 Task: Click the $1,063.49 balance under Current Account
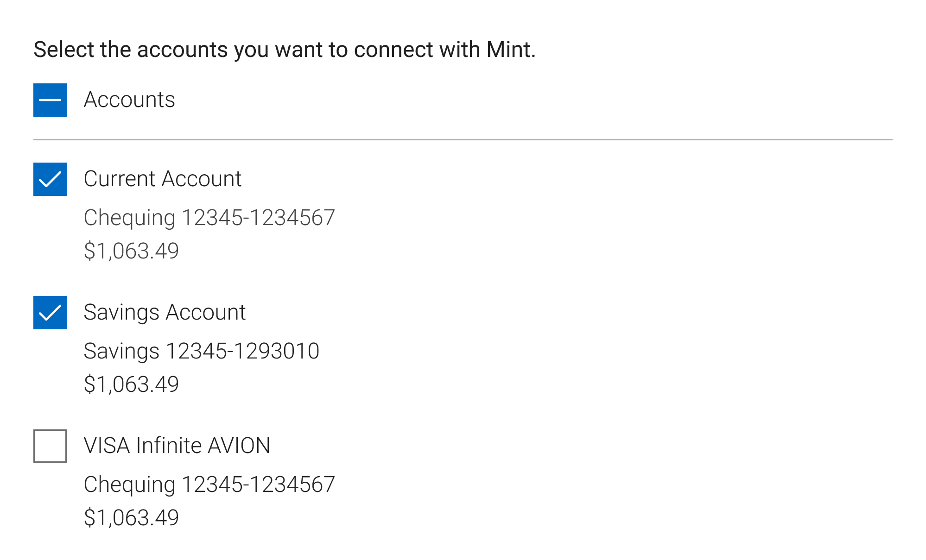tap(131, 251)
